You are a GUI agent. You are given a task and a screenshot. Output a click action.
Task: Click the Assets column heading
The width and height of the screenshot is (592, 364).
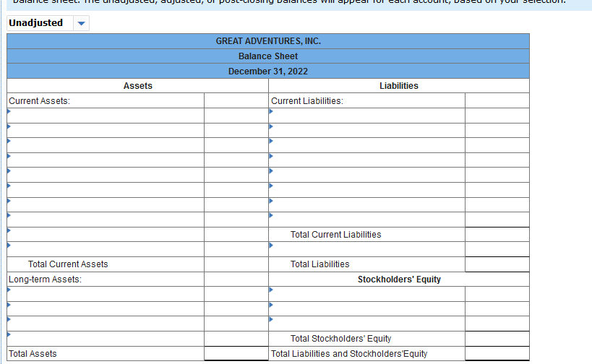tap(138, 86)
